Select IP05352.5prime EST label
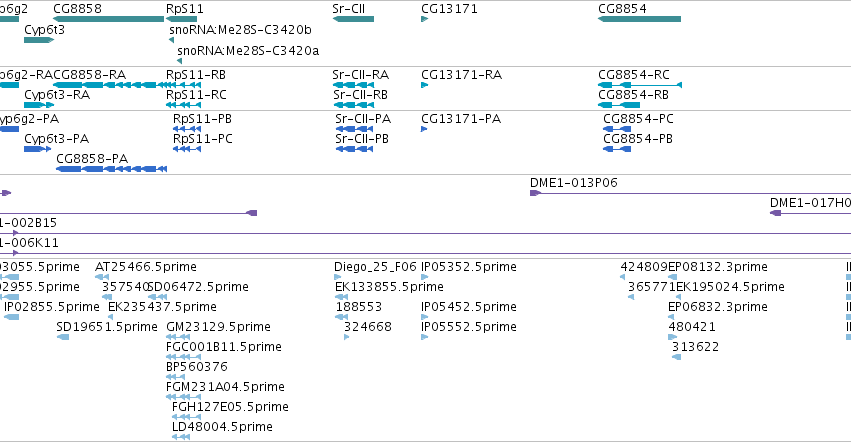 (x=469, y=267)
